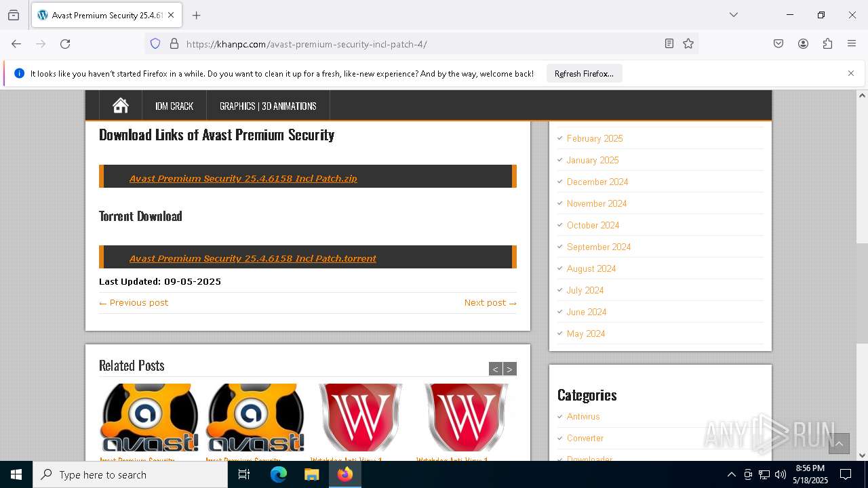Image resolution: width=868 pixels, height=488 pixels.
Task: Open February 2025 archive
Action: click(595, 138)
